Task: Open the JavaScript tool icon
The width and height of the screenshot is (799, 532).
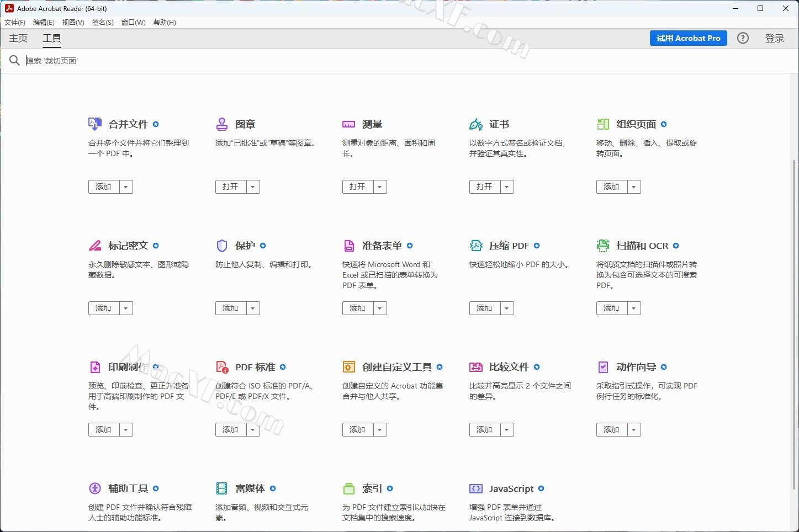Action: (476, 488)
